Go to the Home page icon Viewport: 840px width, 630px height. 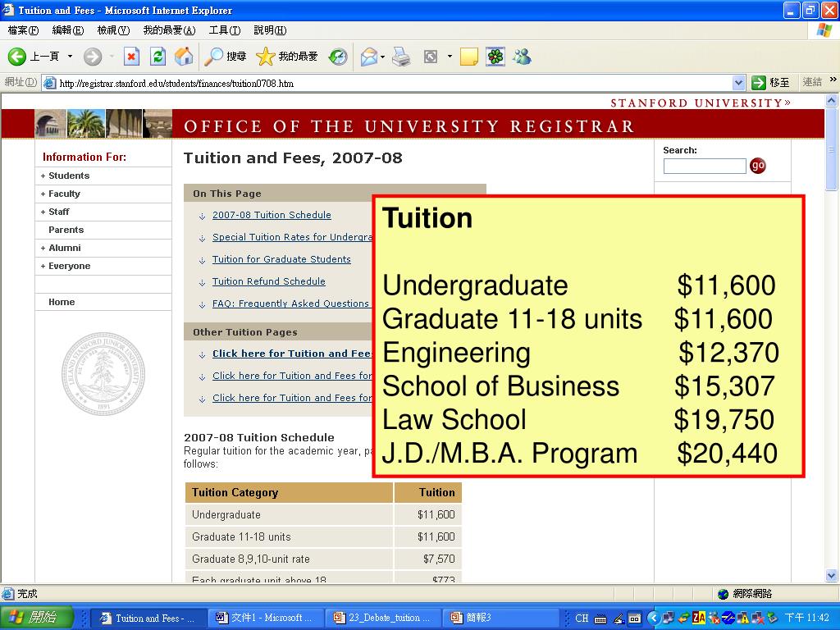184,57
